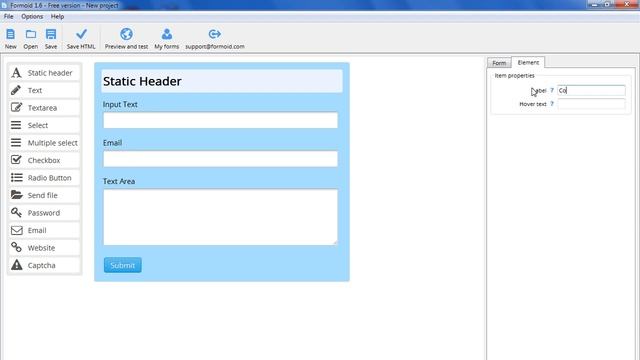Add a Static header element
The width and height of the screenshot is (640, 360).
pos(44,73)
